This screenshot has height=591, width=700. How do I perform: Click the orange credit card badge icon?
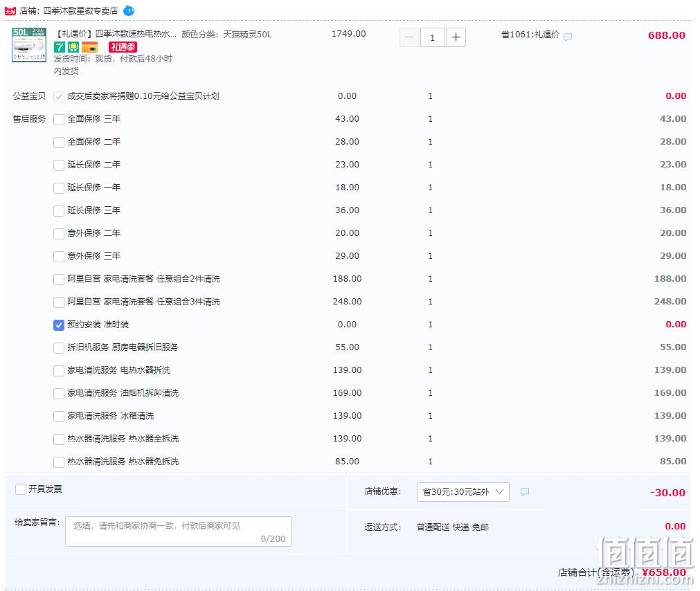[89, 47]
